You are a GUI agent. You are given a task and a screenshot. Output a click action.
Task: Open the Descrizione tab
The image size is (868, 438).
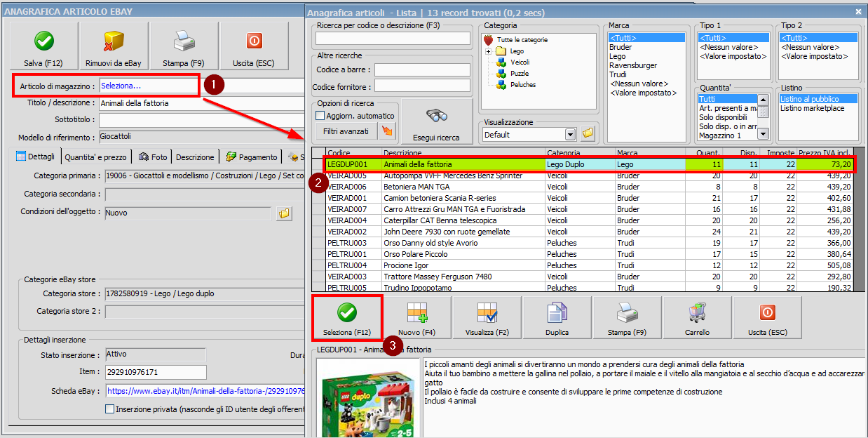(x=195, y=157)
